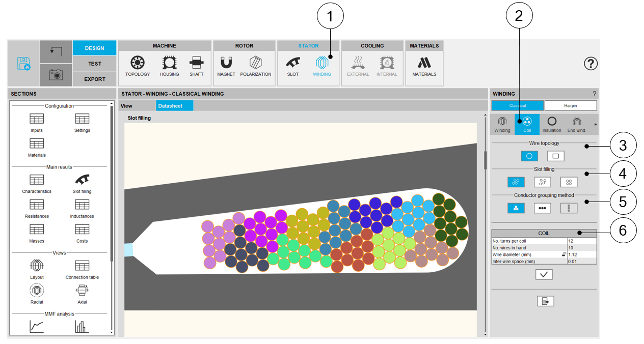
Task: Select rectangular wire topology
Action: (x=555, y=156)
